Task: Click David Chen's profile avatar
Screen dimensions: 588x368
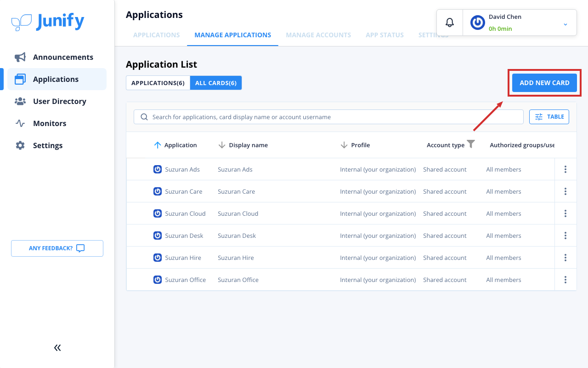Action: [x=478, y=23]
